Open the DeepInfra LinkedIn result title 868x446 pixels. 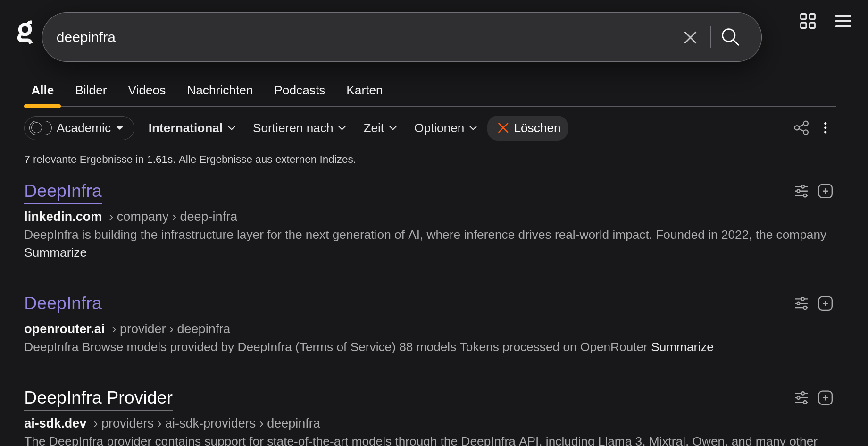[63, 191]
